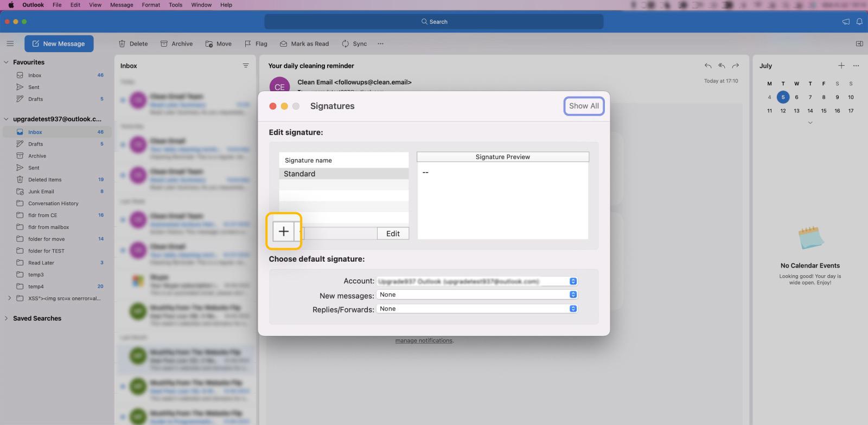The image size is (868, 425).
Task: Open the Inbox filter icon
Action: (246, 66)
